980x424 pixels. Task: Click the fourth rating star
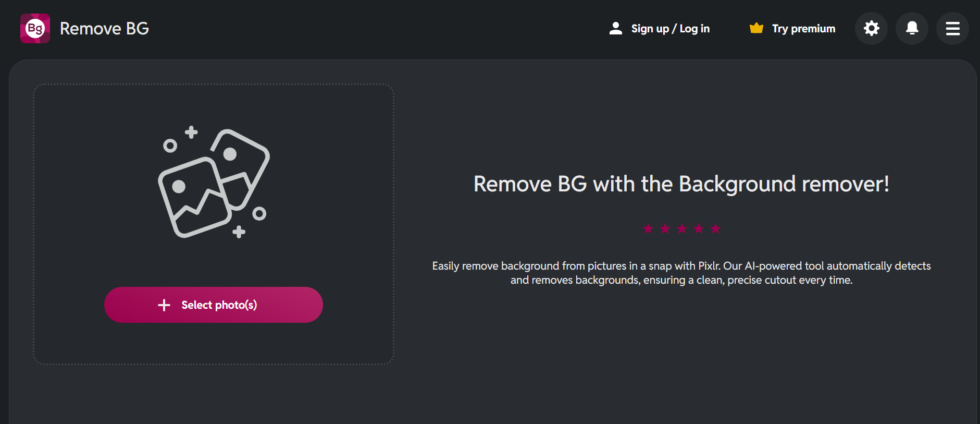(699, 228)
